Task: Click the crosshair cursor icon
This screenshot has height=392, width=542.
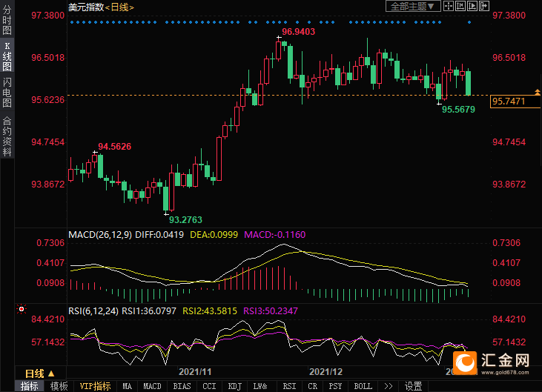Action: coord(449,6)
